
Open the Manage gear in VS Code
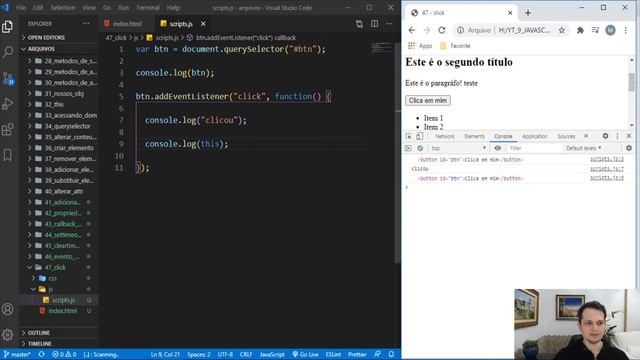coord(7,335)
